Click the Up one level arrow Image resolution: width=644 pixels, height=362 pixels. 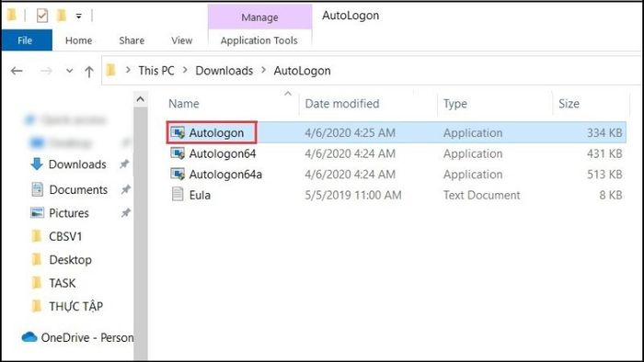point(88,72)
